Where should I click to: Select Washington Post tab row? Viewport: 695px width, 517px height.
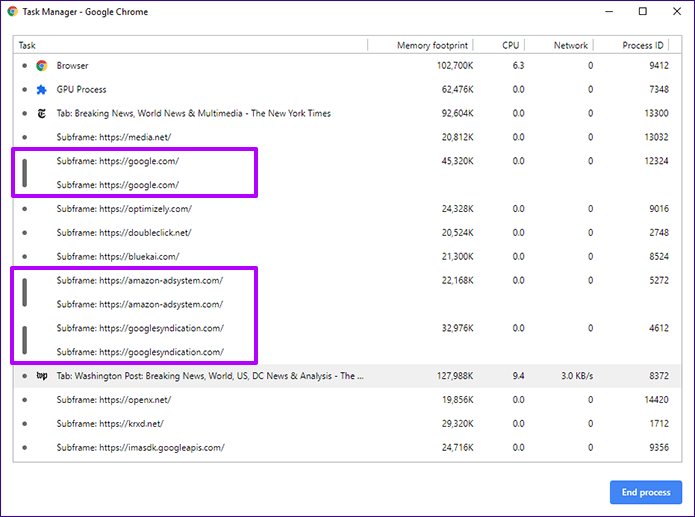coord(348,376)
